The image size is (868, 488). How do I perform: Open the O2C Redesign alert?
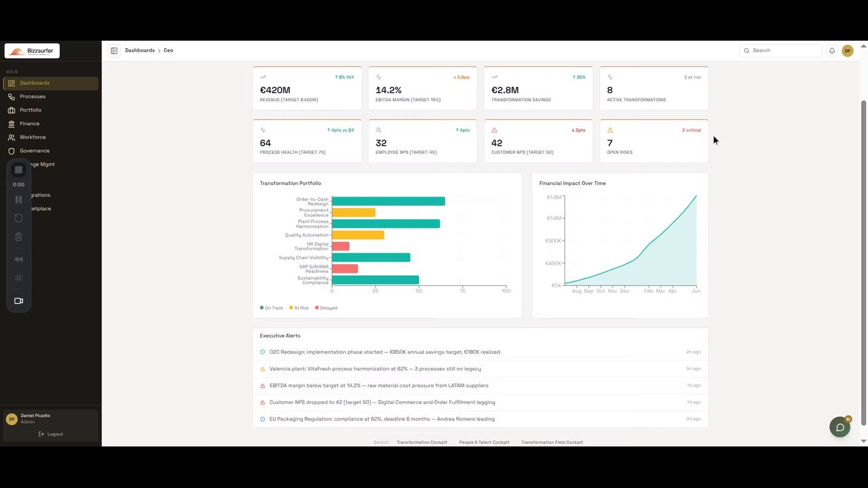pyautogui.click(x=480, y=352)
